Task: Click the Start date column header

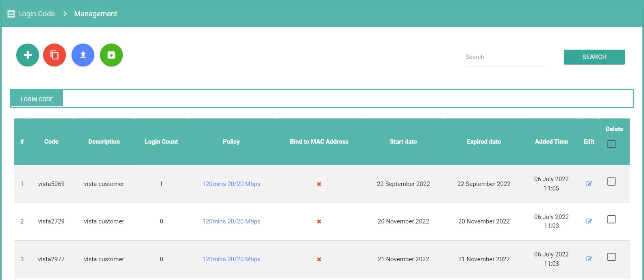Action: pos(403,142)
